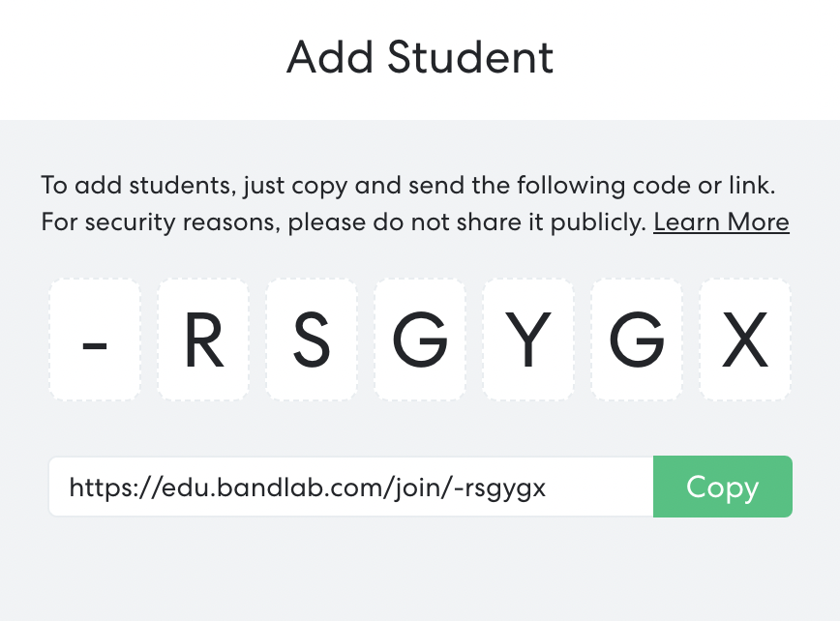Open the Learn More page

pyautogui.click(x=721, y=222)
